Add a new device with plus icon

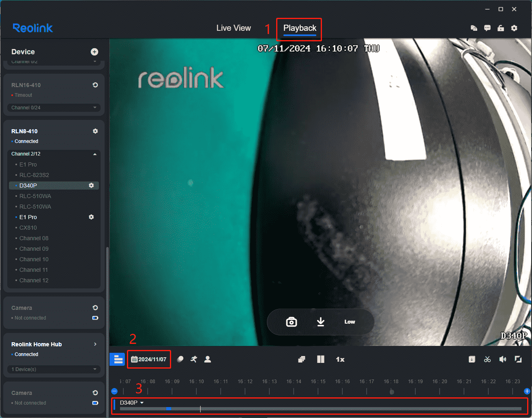pos(94,52)
